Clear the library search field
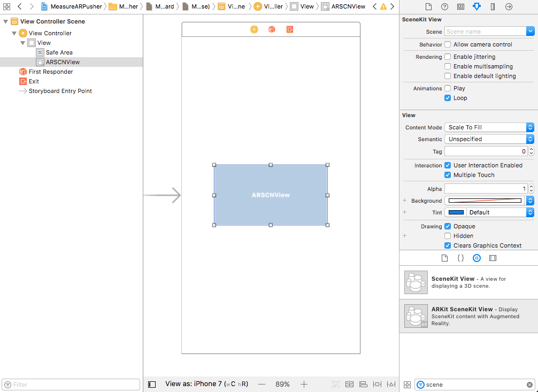The height and width of the screenshot is (392, 538). click(x=529, y=385)
